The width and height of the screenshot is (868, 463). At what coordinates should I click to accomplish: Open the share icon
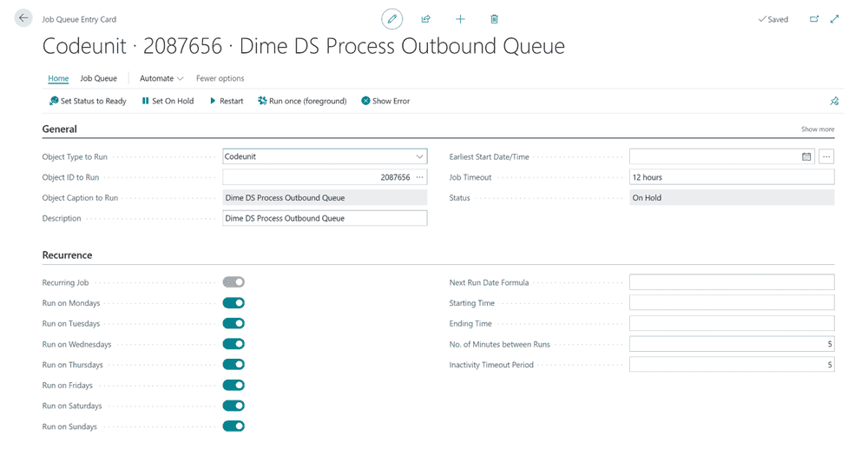425,19
